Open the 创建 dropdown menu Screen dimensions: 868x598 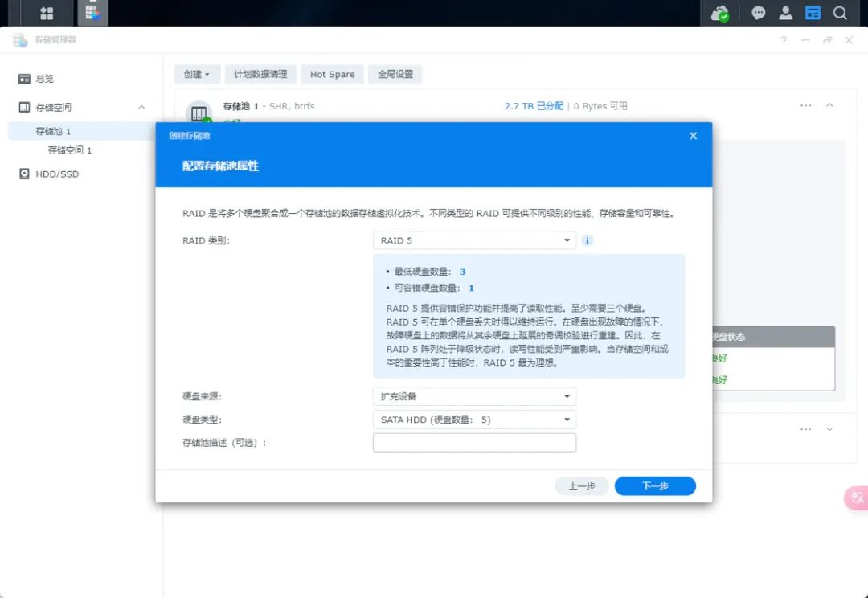[x=197, y=74]
